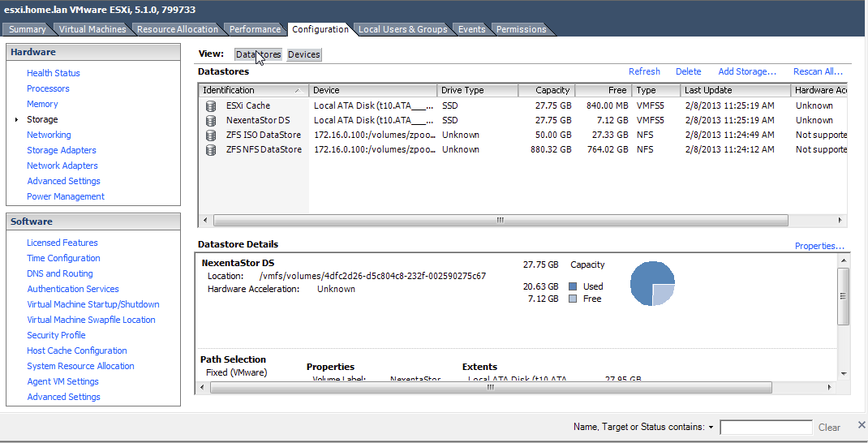The image size is (868, 443).
Task: Click the Add Storage link
Action: pyautogui.click(x=747, y=71)
